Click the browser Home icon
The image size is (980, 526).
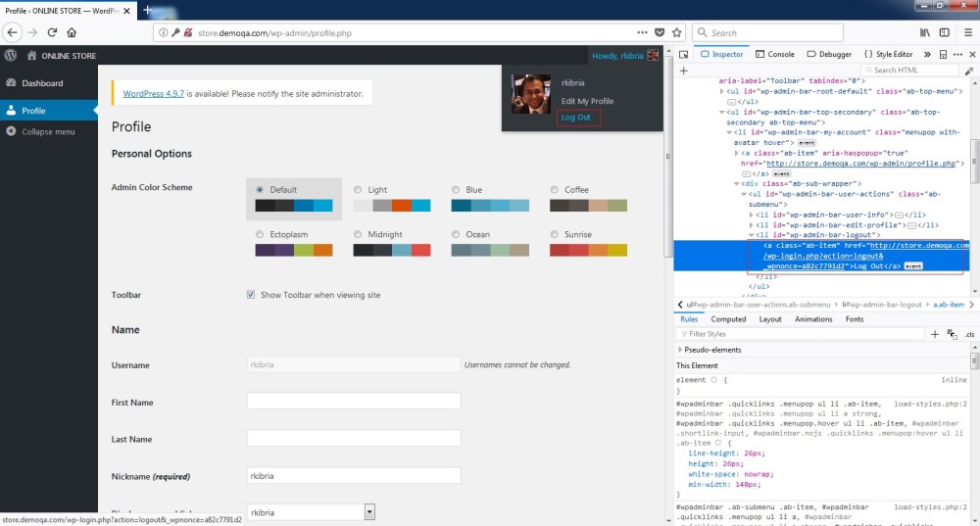(72, 32)
